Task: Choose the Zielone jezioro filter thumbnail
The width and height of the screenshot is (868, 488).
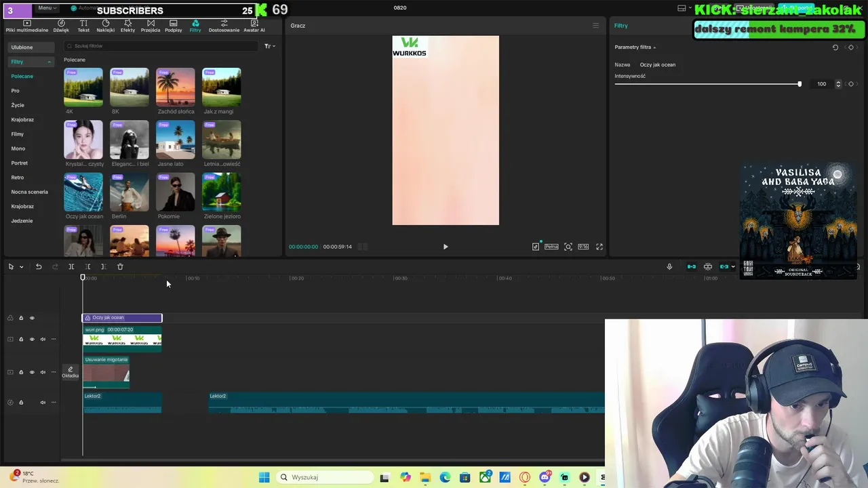Action: (x=222, y=192)
